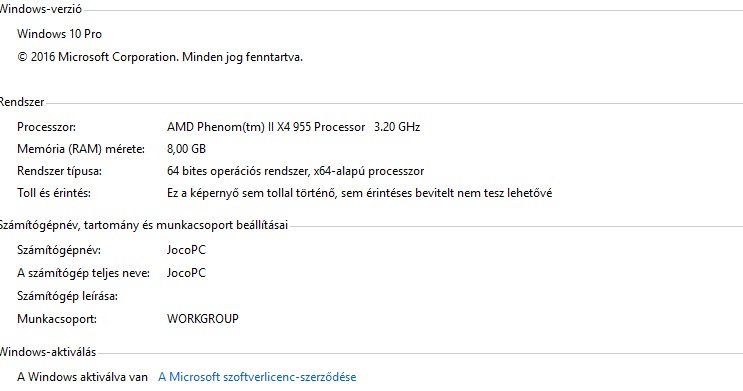Select the JocoPC value beside Számítógépnév

186,250
